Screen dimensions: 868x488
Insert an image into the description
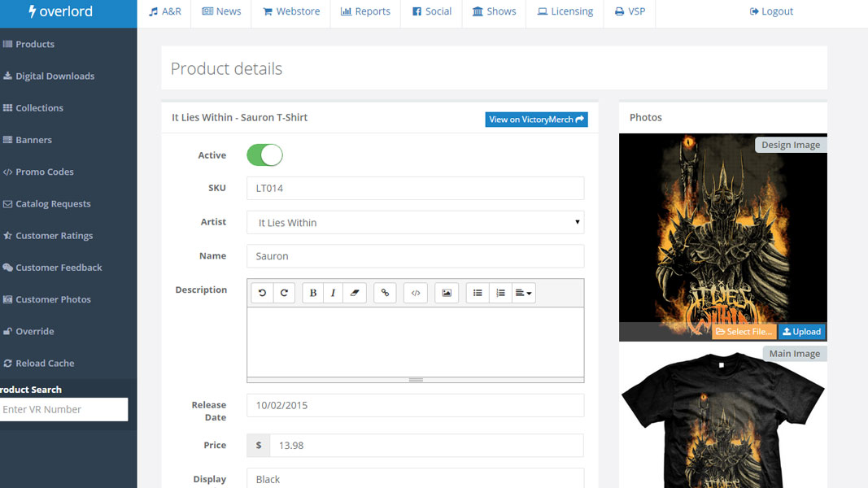point(447,293)
